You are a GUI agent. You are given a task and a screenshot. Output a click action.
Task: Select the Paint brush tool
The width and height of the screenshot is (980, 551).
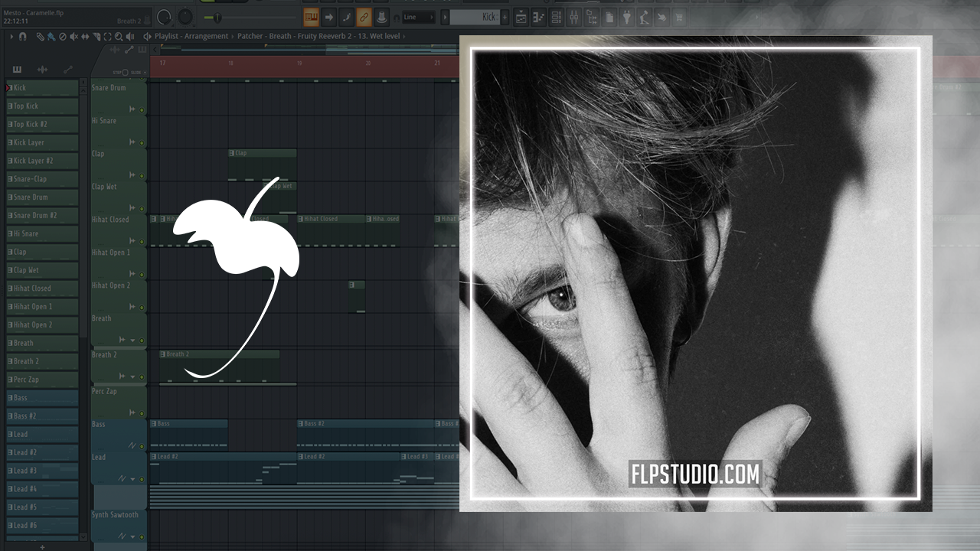click(x=51, y=36)
